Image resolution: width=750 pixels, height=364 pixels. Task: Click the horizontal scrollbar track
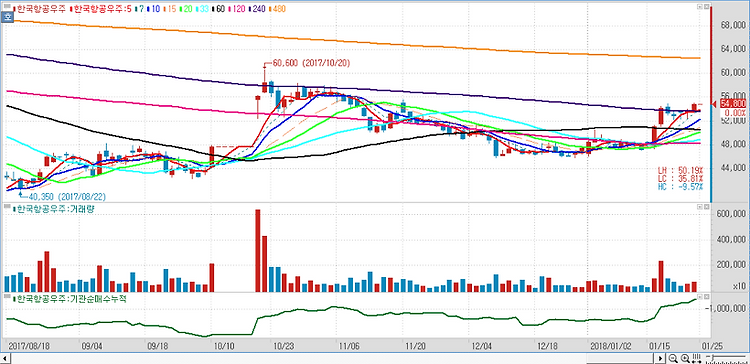pyautogui.click(x=333, y=358)
